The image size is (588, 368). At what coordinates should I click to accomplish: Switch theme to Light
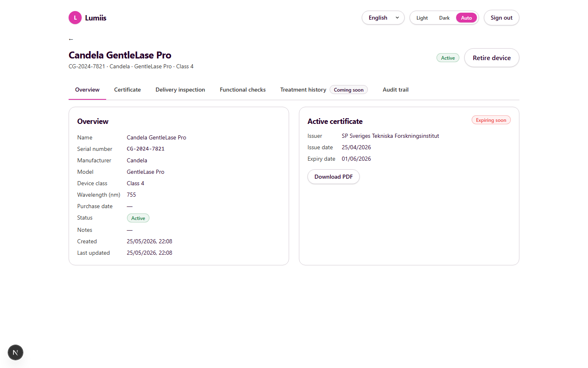[422, 18]
